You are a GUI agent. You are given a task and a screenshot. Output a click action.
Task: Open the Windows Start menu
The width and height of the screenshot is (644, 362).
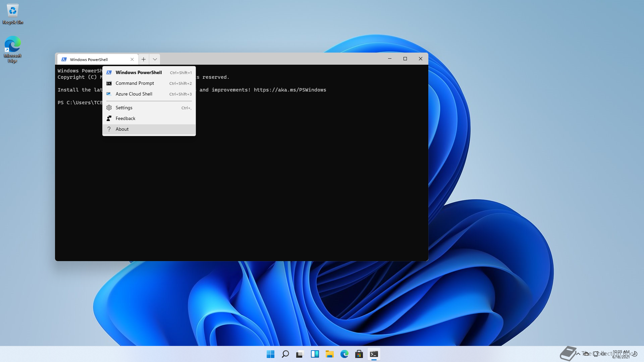click(270, 354)
